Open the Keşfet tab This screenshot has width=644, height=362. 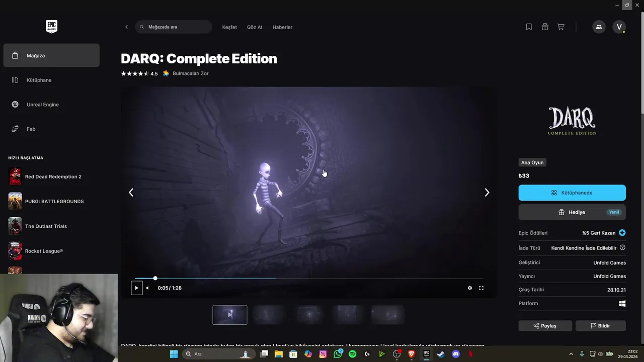[x=229, y=27]
